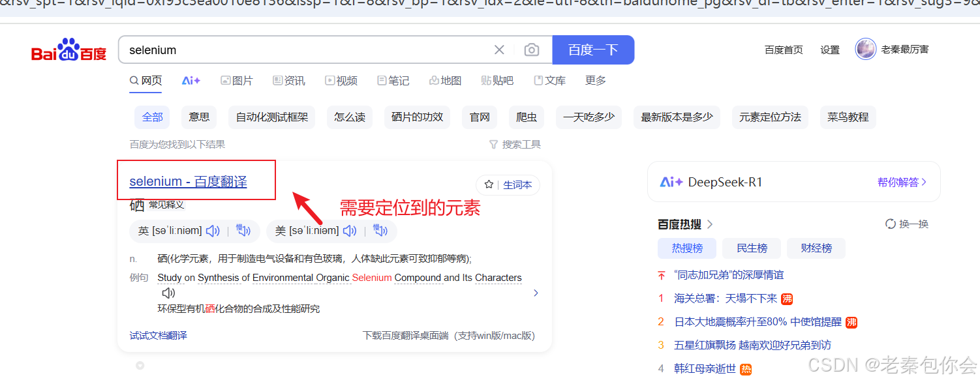Click 下载百度翻译桌面端 link
The image size is (980, 382).
(449, 336)
